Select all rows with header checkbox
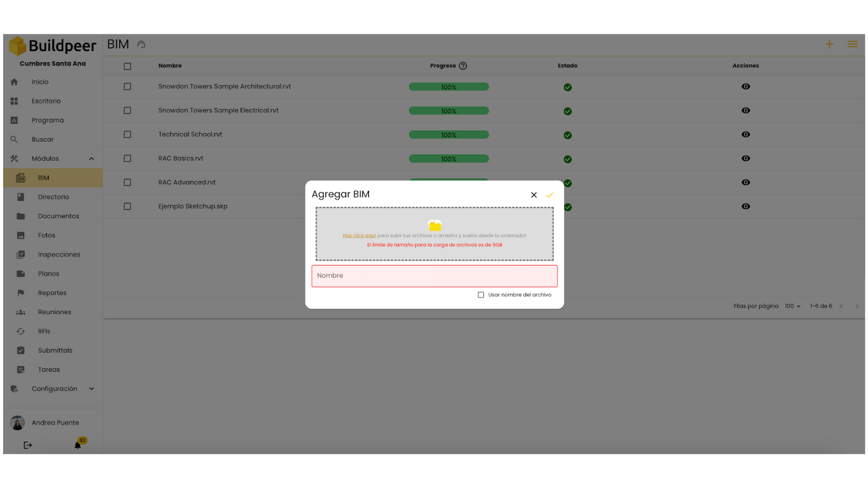Viewport: 868px width, 488px height. (x=127, y=66)
